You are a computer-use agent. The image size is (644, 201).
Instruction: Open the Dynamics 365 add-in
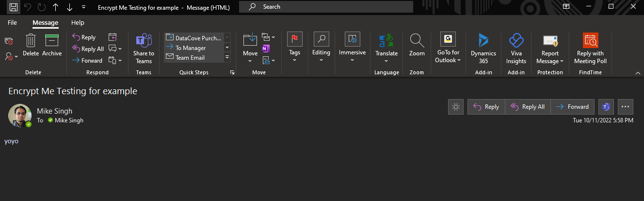[x=483, y=41]
